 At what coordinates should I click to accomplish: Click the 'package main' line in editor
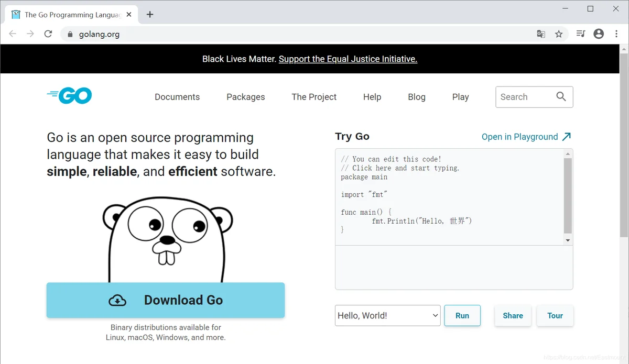tap(364, 177)
